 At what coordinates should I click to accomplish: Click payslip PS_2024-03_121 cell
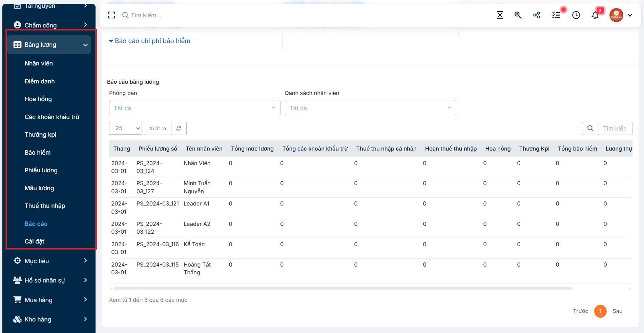tap(158, 203)
